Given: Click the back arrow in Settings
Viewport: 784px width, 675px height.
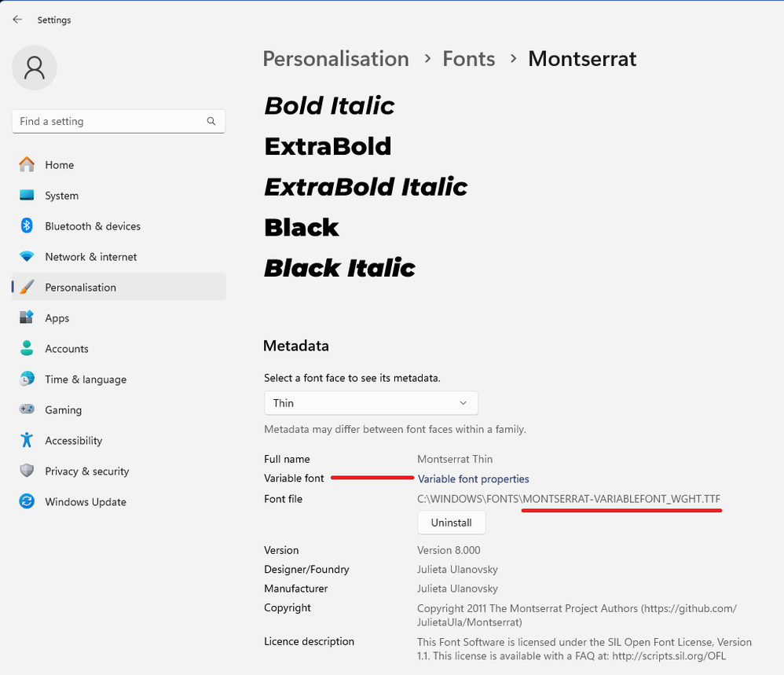Looking at the screenshot, I should pyautogui.click(x=17, y=20).
